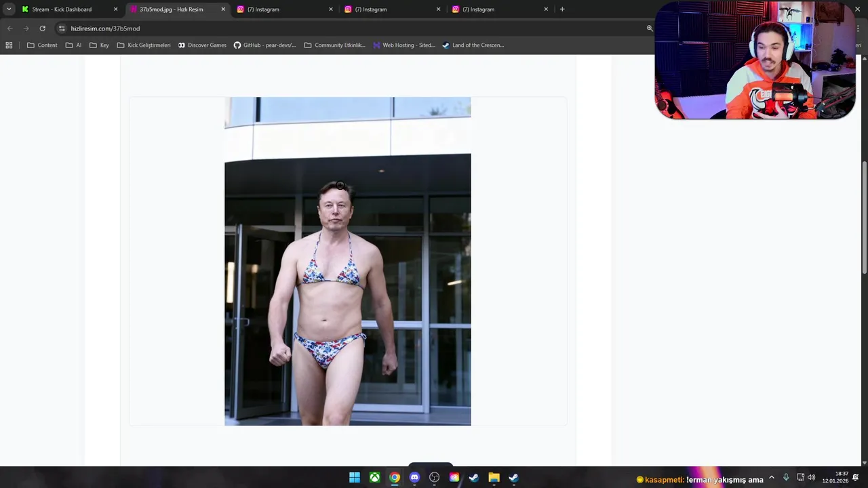Open the AI bookmarks folder

tap(73, 45)
